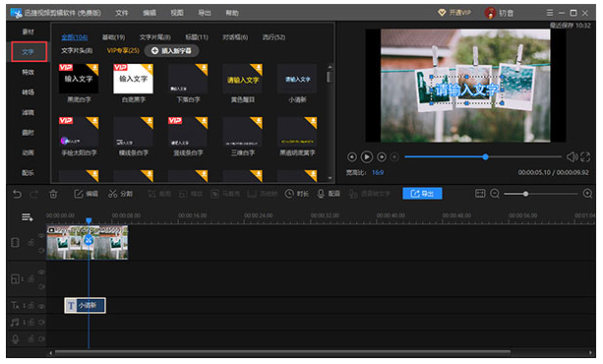Select the 小清新 text clip on timeline
This screenshot has height=364, width=603.
(x=85, y=306)
